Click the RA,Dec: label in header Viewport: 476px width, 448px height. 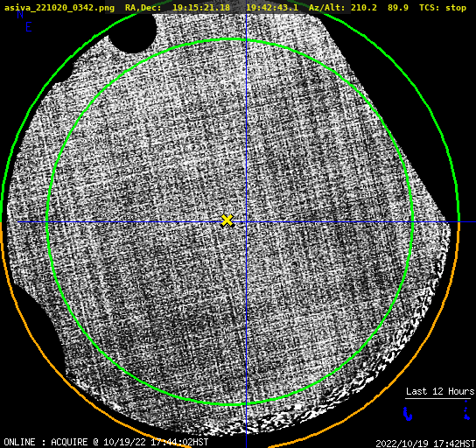[x=143, y=8]
